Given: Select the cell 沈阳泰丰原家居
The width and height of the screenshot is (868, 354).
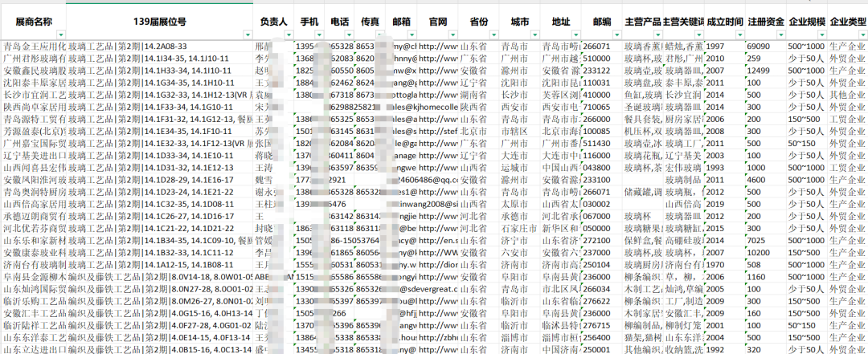Looking at the screenshot, I should [x=33, y=83].
